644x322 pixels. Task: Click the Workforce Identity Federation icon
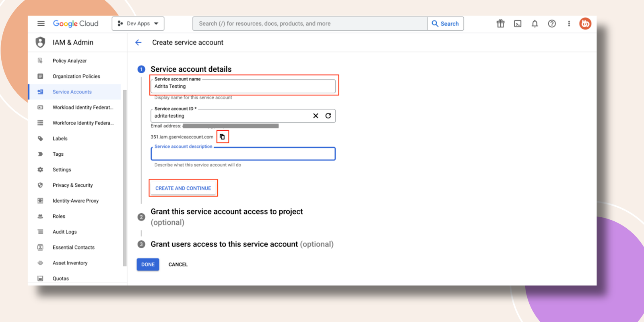(40, 123)
